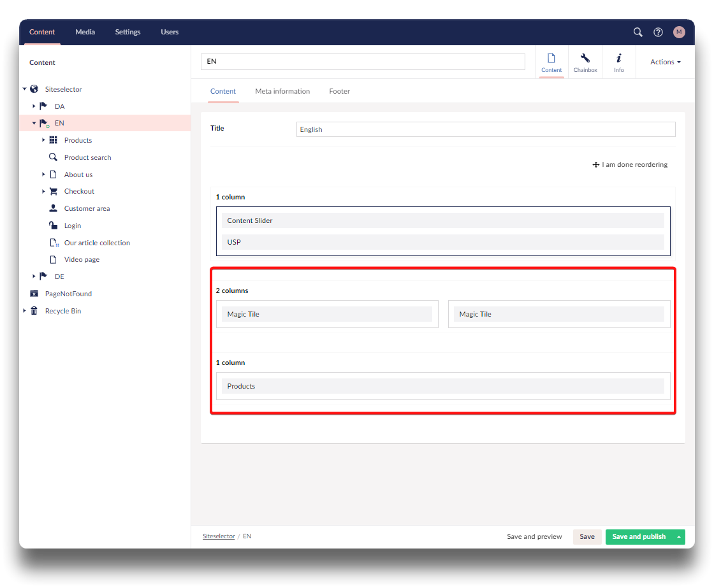Open the help question mark icon
Image resolution: width=714 pixels, height=588 pixels.
(x=658, y=32)
